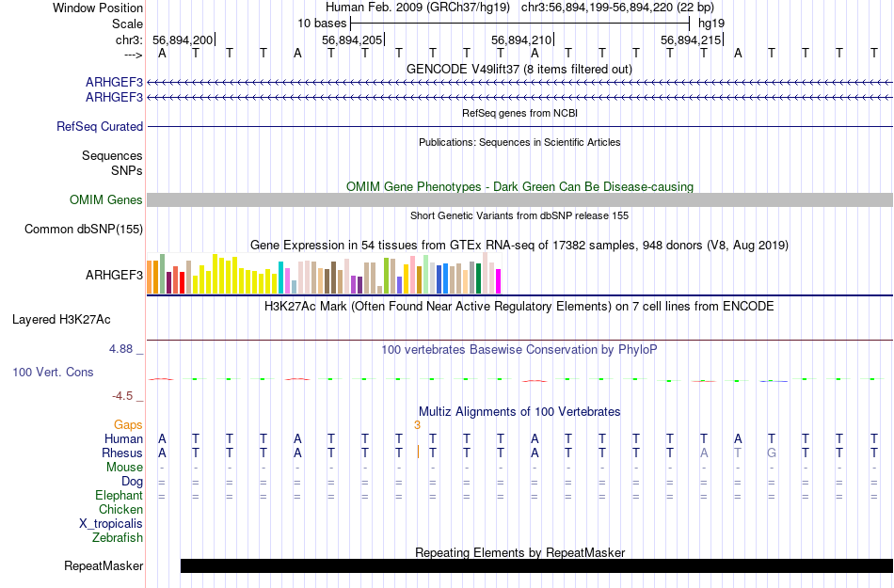This screenshot has width=894, height=588.
Task: Click the RefSeq Curated track label
Action: coord(100,126)
